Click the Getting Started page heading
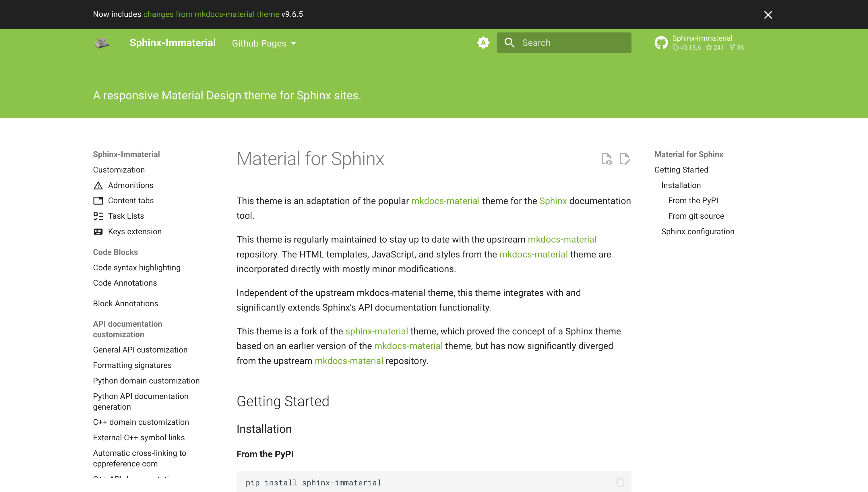Screen dimensions: 868x492 pos(283,401)
